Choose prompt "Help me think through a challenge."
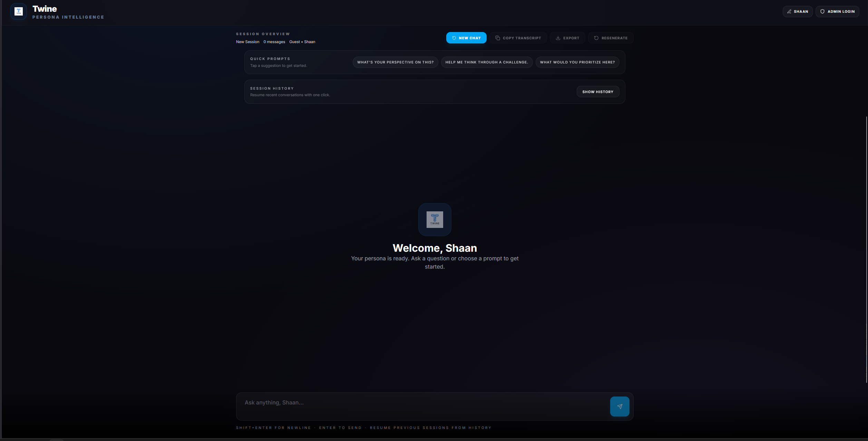Image resolution: width=868 pixels, height=441 pixels. coord(487,62)
